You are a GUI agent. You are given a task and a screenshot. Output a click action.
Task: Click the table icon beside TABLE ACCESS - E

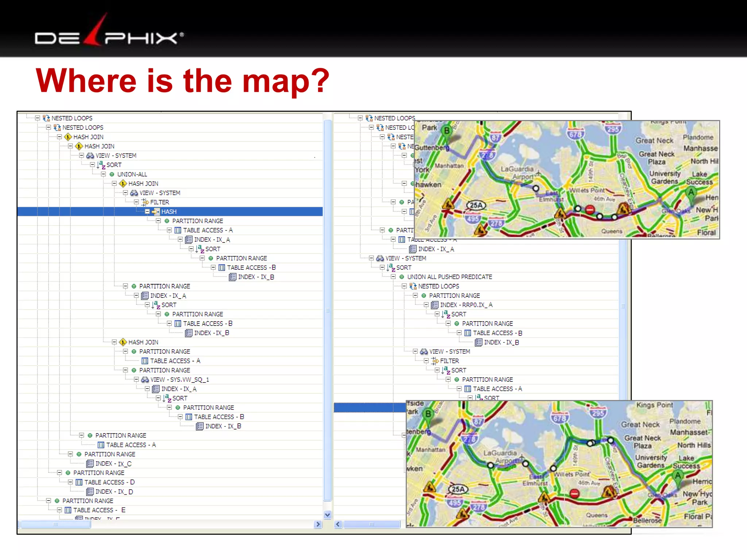pyautogui.click(x=68, y=510)
